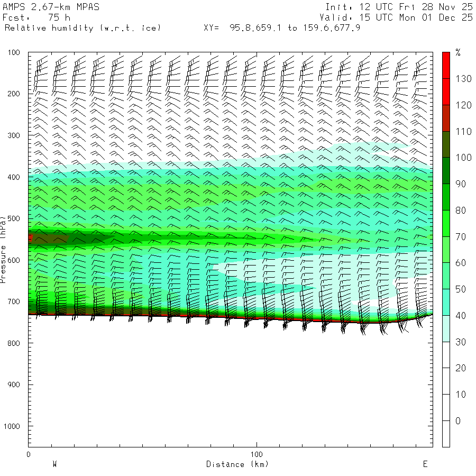Screen dimensions: 476x476
Task: Click the '%' unit label above colorbar
Action: (458, 52)
